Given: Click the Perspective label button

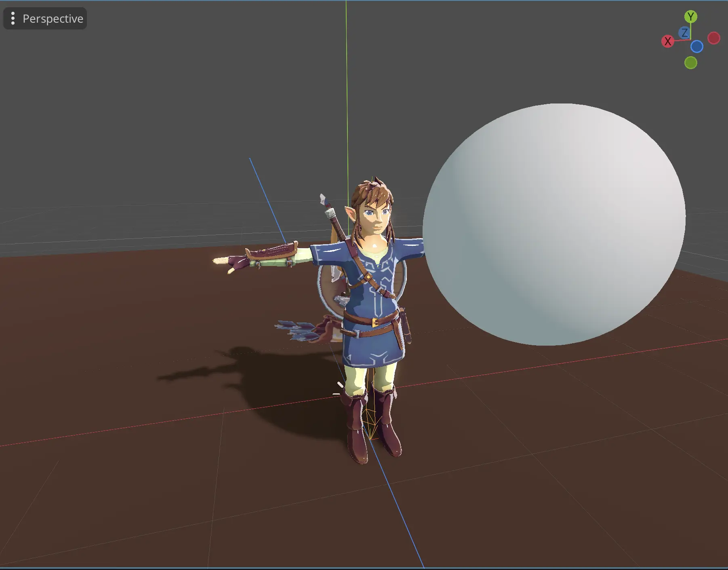Looking at the screenshot, I should 53,18.
